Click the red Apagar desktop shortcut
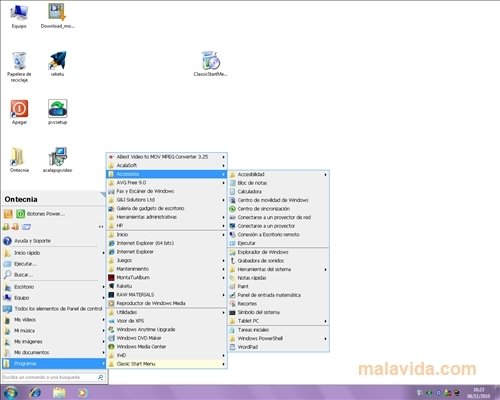 (19, 112)
